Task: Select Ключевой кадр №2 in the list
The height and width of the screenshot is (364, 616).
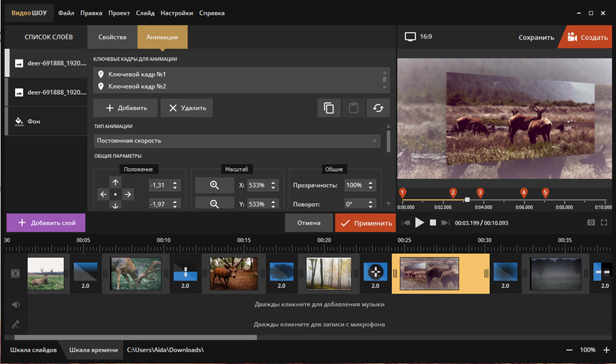Action: 137,86
